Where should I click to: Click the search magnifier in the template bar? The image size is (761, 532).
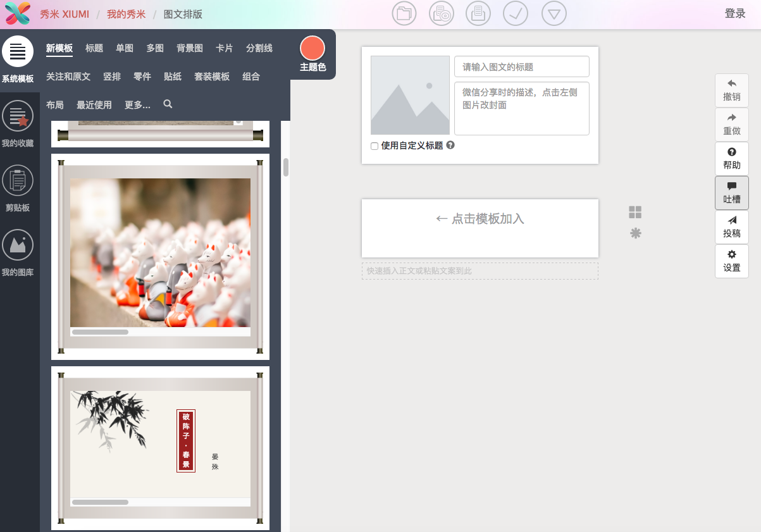[x=167, y=105]
